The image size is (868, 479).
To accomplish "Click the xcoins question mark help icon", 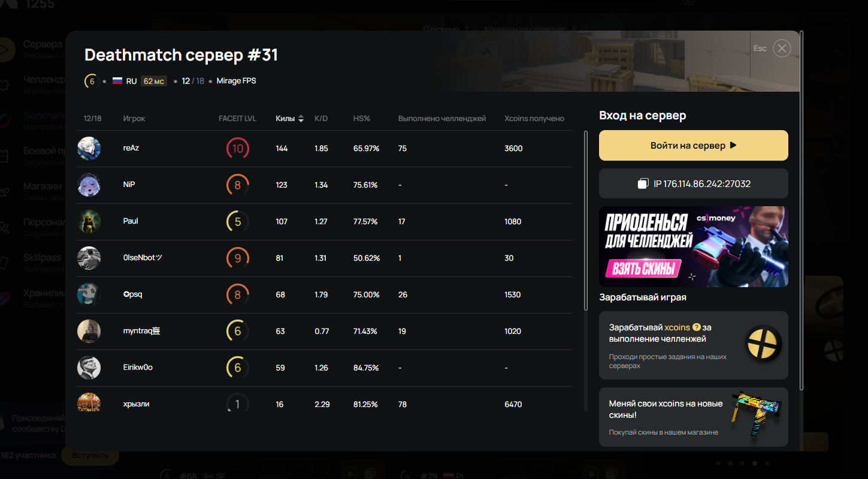I will pos(696,327).
